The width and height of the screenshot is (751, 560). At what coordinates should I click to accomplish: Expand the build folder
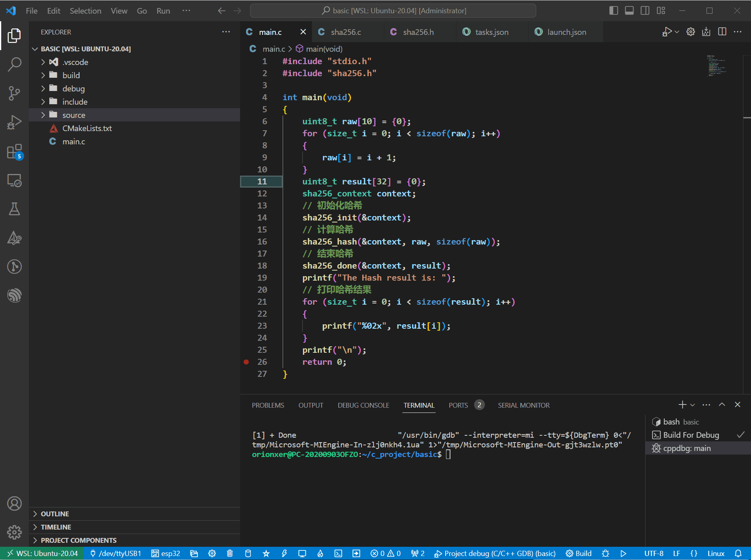[135, 75]
